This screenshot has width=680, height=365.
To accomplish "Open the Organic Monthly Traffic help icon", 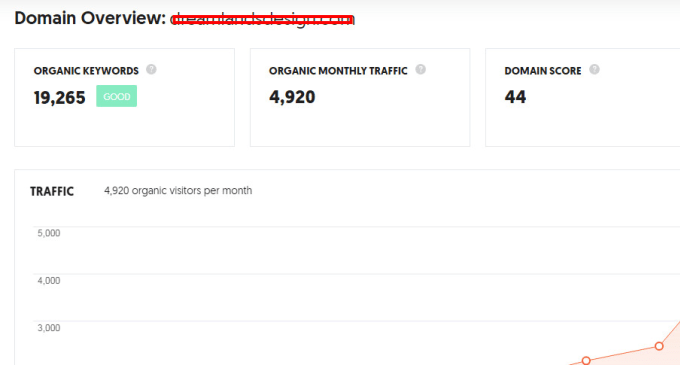I will click(x=420, y=69).
